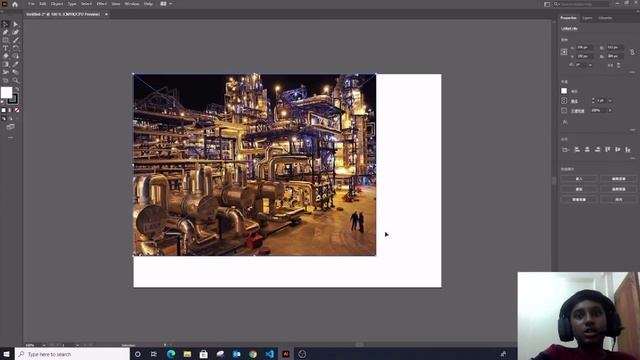The image size is (640, 360).
Task: Click the upper-right Quick Actions button
Action: coord(618,178)
